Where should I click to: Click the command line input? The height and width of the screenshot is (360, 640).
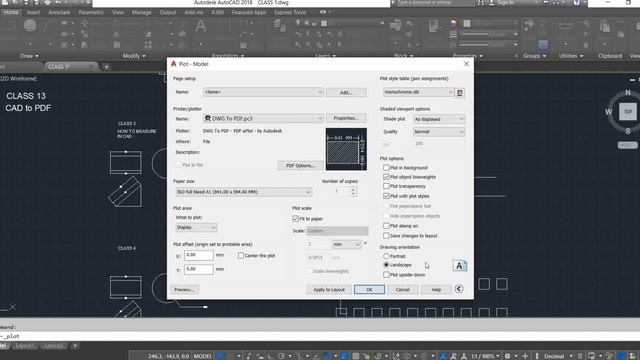(320, 336)
